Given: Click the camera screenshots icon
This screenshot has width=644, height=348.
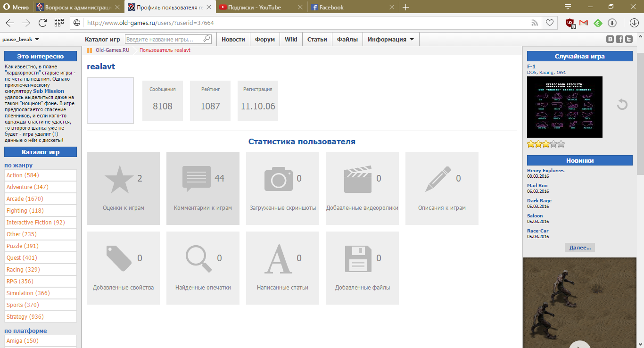Looking at the screenshot, I should (x=279, y=179).
